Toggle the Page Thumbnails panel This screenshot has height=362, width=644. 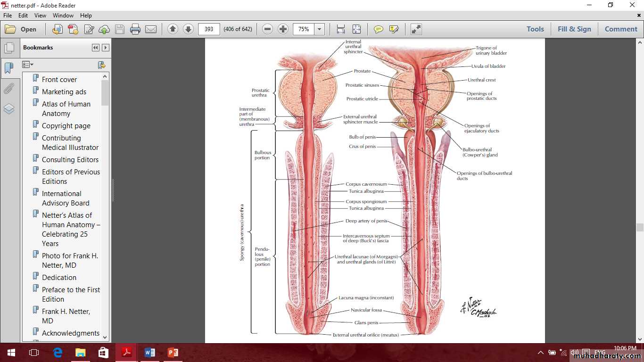pos(9,48)
